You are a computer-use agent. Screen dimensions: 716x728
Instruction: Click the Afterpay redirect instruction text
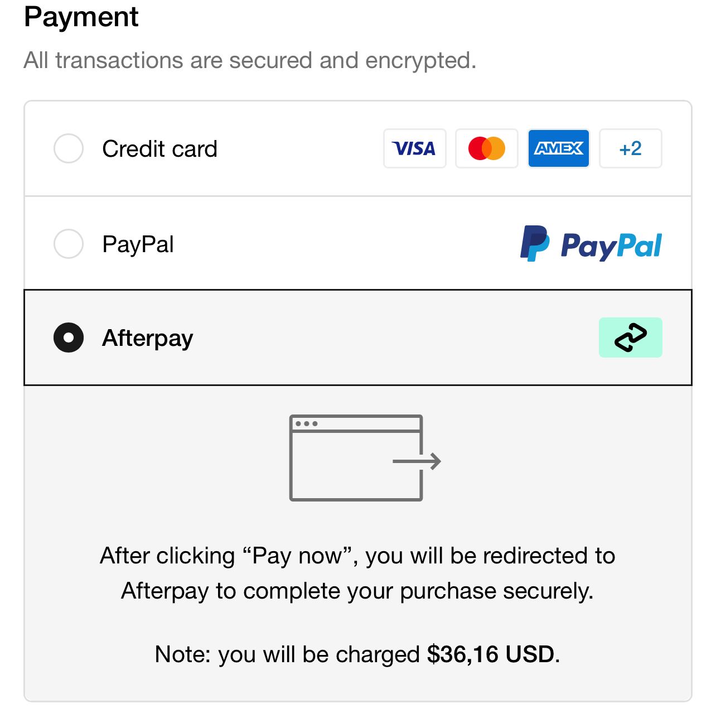(x=357, y=573)
